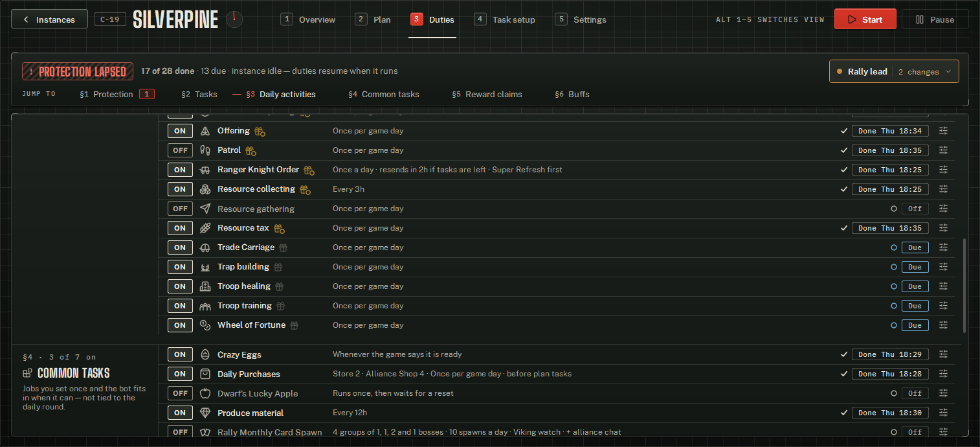The image size is (980, 447).
Task: Jump to §6 Buffs section
Action: coord(572,95)
